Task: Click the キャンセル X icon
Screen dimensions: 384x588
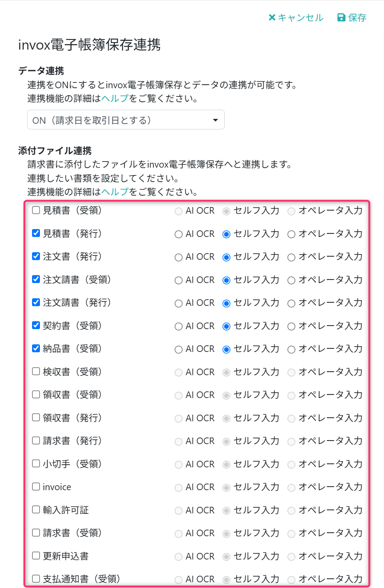Action: tap(272, 18)
